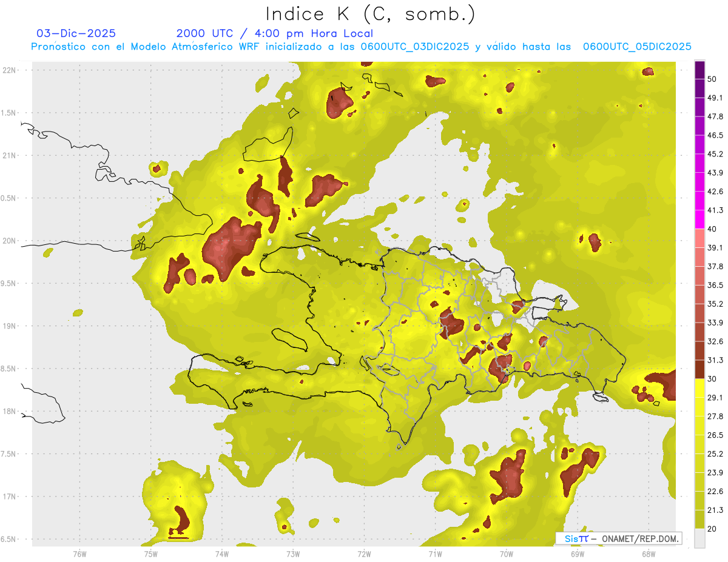
Task: Select latitude label '21N'
Action: click(x=10, y=155)
